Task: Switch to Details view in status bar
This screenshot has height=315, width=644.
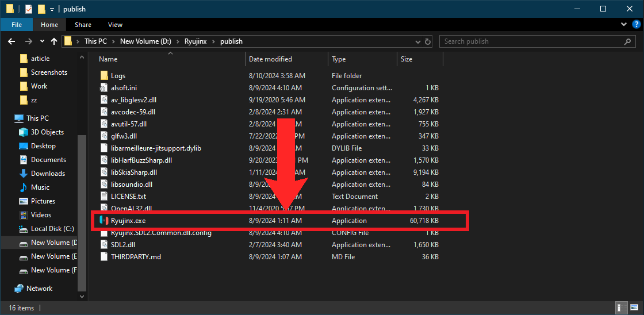Action: click(x=621, y=308)
